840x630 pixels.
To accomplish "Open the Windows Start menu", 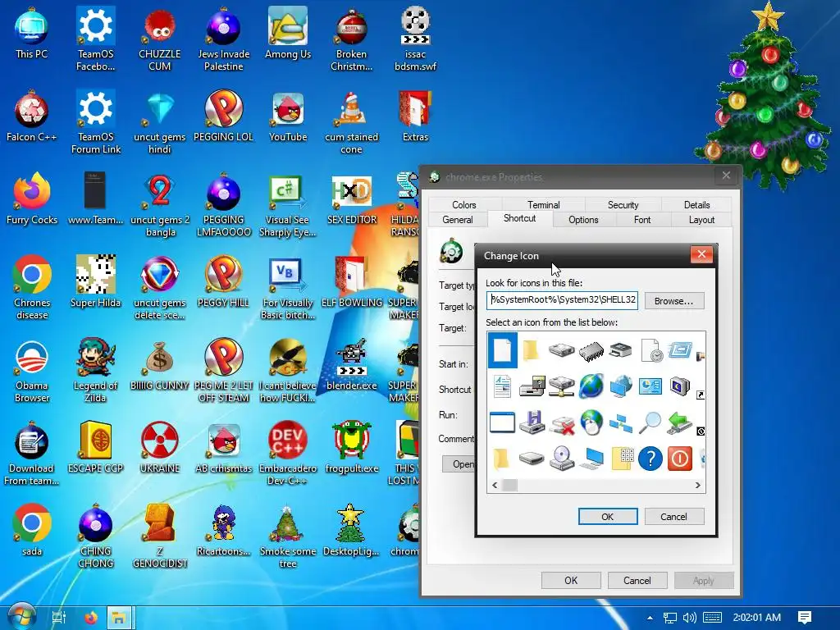I will (x=21, y=618).
